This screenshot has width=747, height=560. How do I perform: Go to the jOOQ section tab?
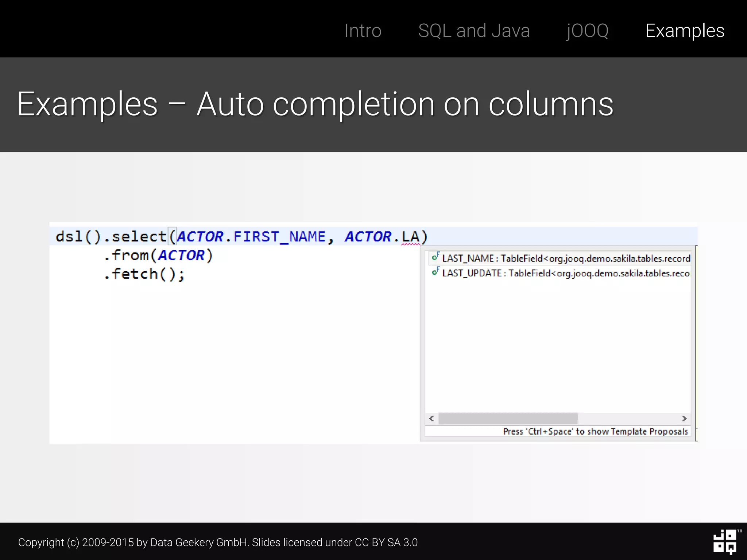tap(587, 31)
